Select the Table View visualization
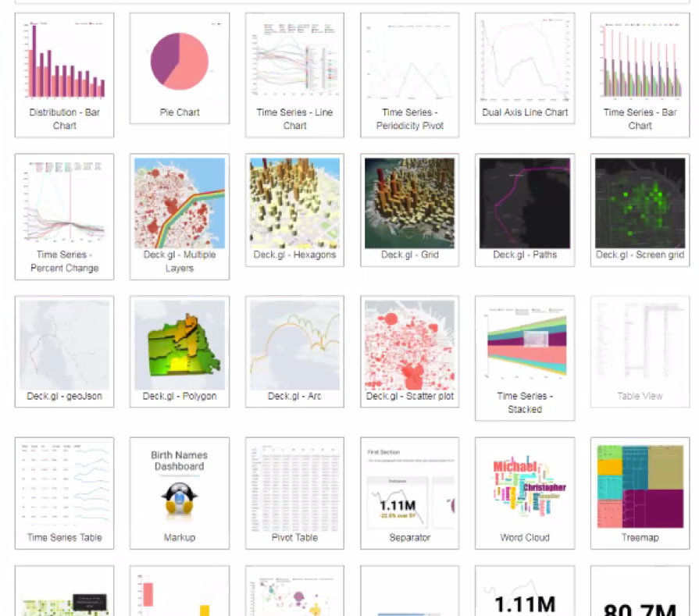The height and width of the screenshot is (616, 699). 640,351
